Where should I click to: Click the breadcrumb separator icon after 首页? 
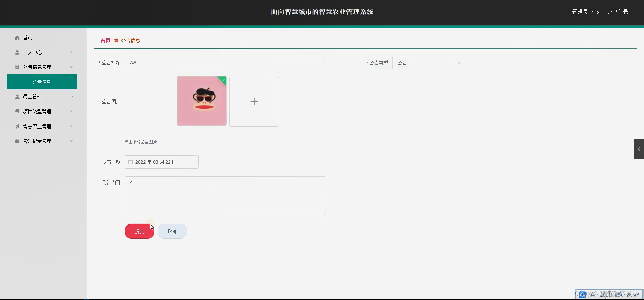coord(116,40)
